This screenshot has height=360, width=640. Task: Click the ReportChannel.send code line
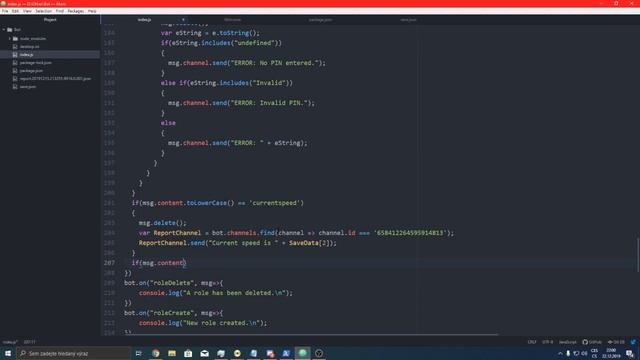click(x=238, y=243)
